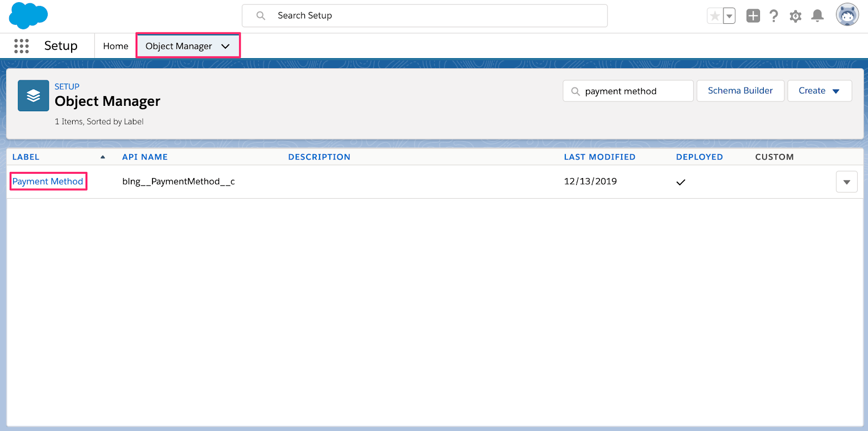Open the global actions plus icon
Viewport: 868px width, 431px height.
point(753,16)
